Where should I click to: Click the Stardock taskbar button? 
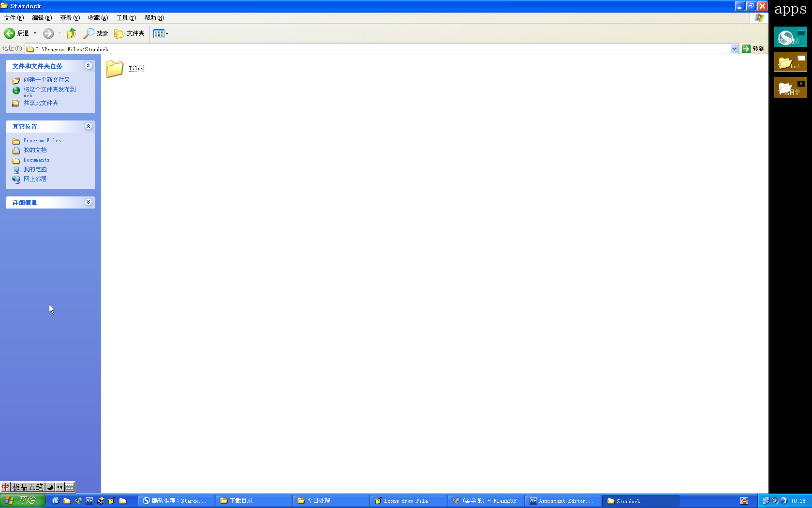pos(641,501)
